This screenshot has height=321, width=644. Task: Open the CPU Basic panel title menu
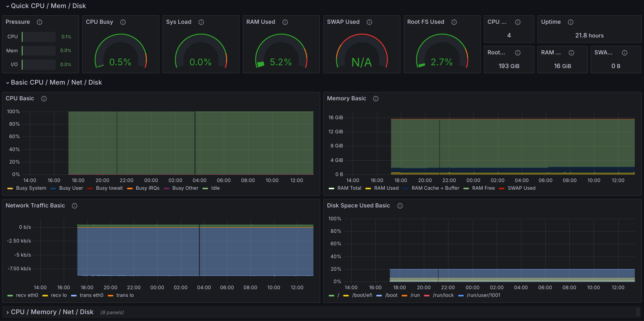point(20,99)
